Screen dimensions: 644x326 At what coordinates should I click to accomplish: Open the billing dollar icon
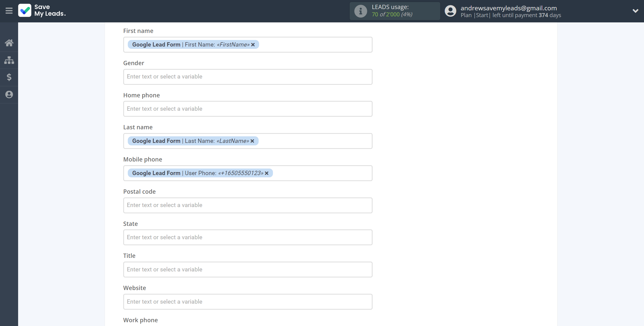coord(9,77)
